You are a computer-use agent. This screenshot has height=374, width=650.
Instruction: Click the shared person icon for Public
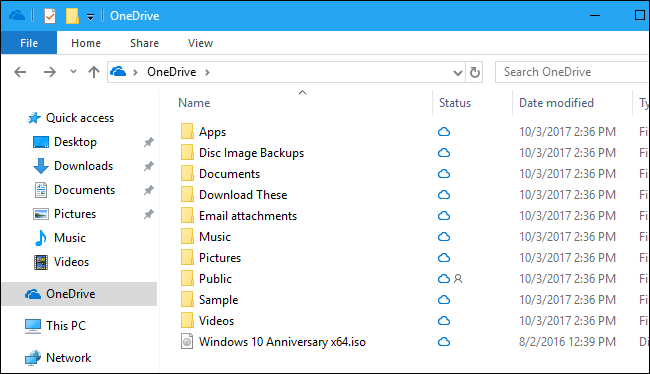coord(458,279)
